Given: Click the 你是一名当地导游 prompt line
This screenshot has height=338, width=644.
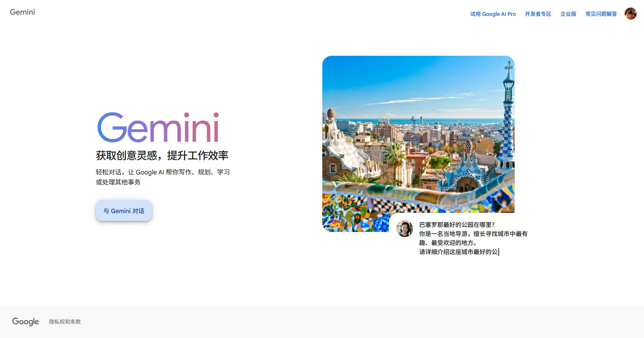Looking at the screenshot, I should (473, 234).
